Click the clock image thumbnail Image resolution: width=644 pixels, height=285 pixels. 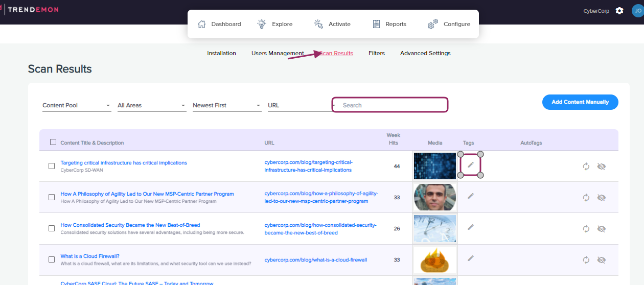(435, 228)
